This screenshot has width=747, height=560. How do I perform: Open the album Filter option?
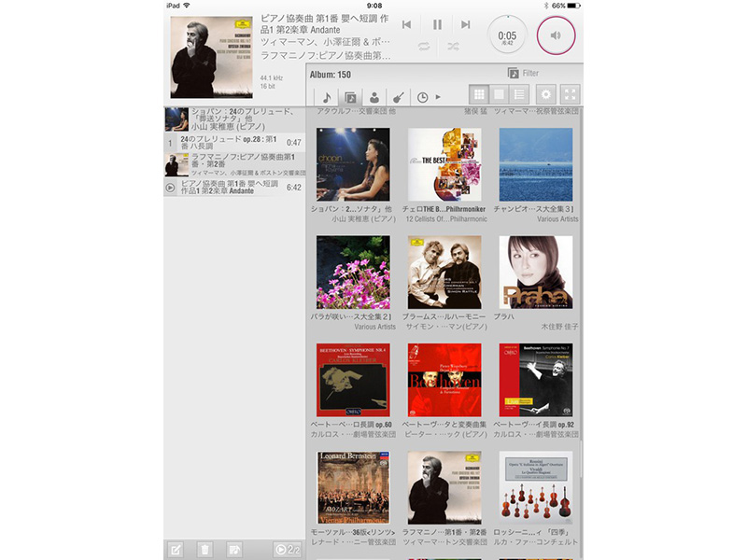523,73
